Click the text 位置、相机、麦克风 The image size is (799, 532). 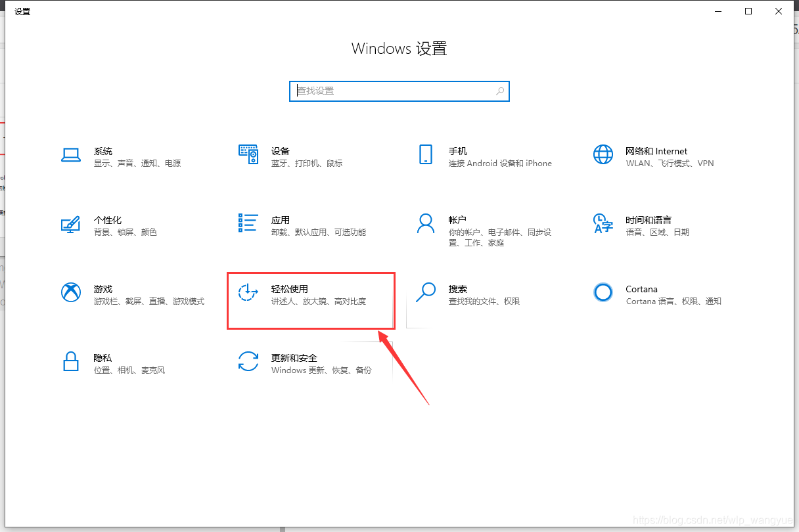click(129, 370)
